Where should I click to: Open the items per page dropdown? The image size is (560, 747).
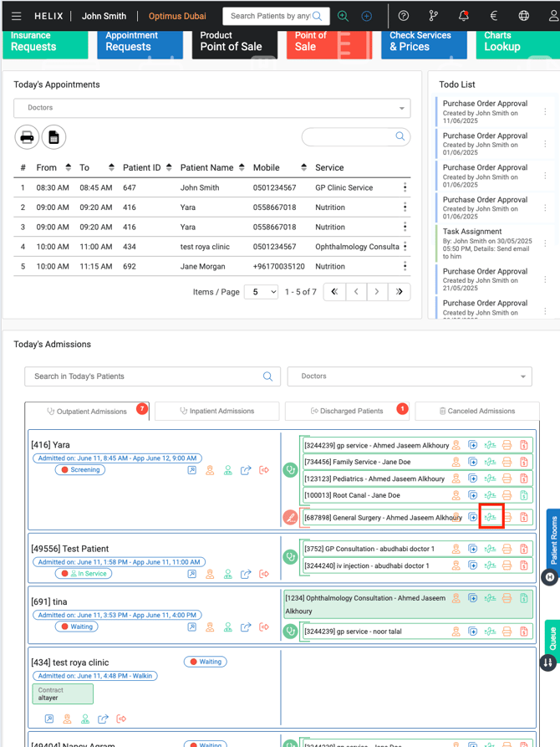(x=261, y=292)
